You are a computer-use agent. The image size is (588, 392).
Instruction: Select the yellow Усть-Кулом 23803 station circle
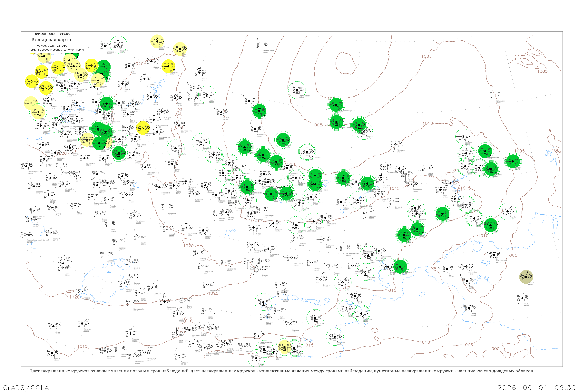157,42
